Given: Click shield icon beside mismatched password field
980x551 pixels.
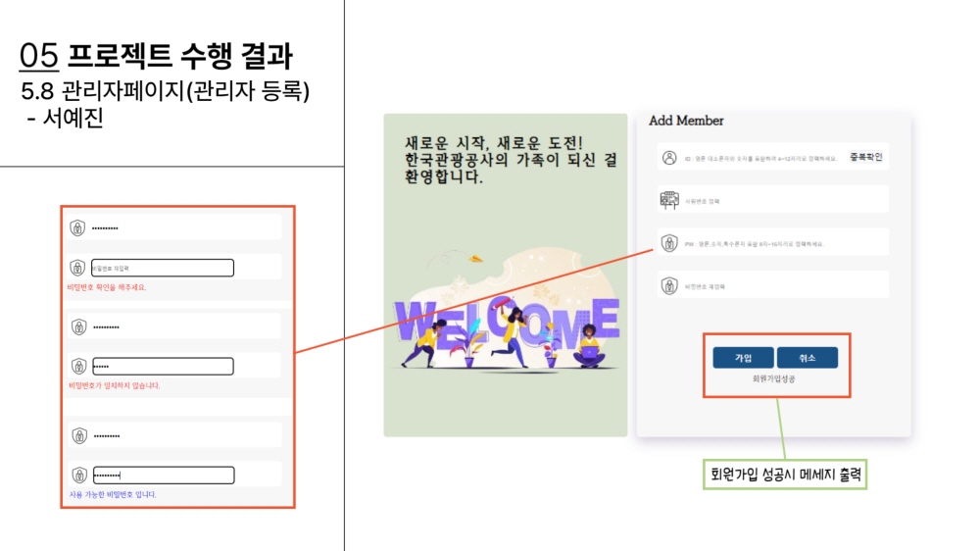Looking at the screenshot, I should (x=78, y=366).
